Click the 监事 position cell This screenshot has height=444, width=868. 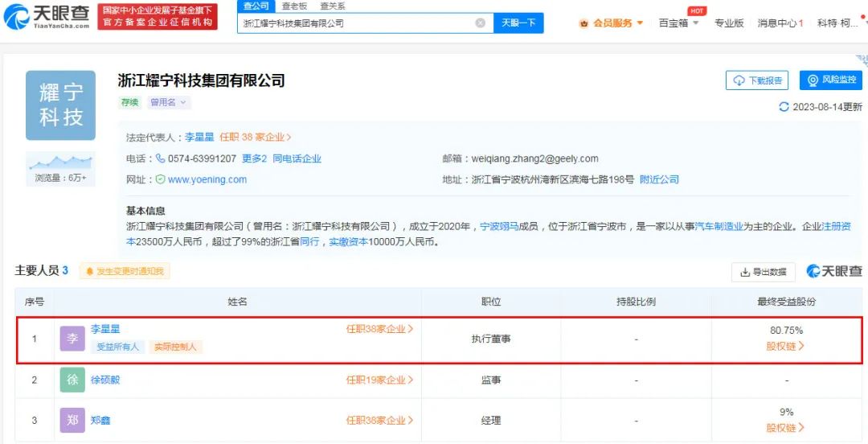(491, 380)
